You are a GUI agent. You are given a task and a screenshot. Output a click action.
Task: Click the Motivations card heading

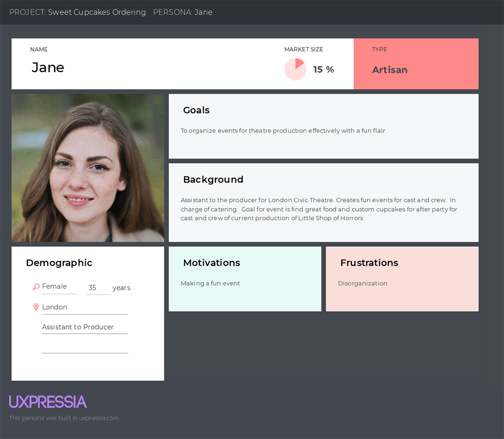coord(212,263)
